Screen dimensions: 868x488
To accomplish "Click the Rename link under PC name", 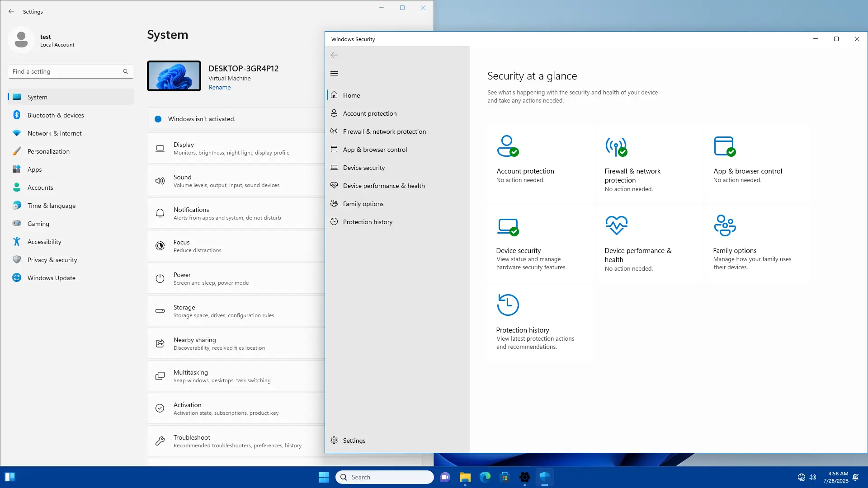I will (219, 87).
